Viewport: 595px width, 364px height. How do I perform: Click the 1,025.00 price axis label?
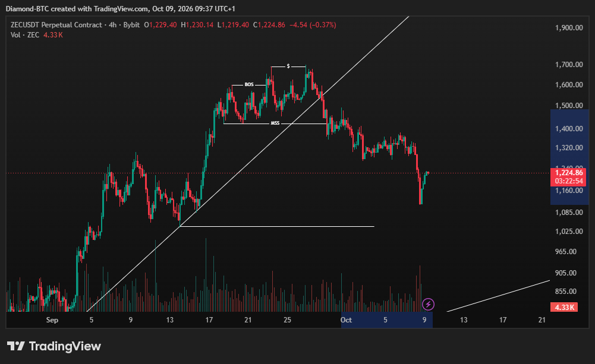[569, 232]
